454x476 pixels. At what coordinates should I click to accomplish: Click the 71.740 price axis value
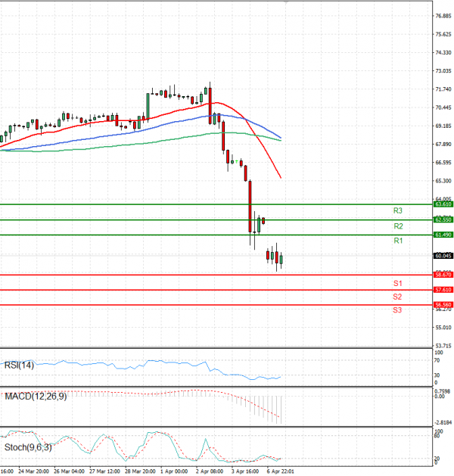click(x=443, y=89)
